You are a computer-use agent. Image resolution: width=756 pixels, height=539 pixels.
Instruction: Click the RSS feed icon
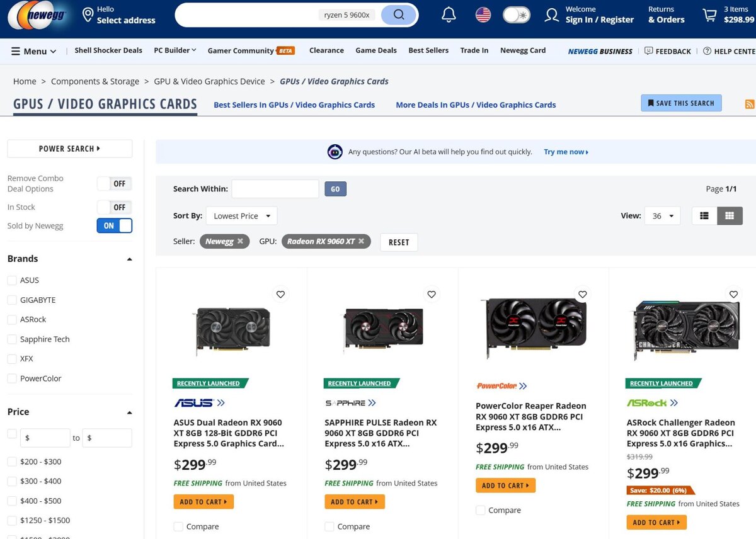click(x=750, y=105)
